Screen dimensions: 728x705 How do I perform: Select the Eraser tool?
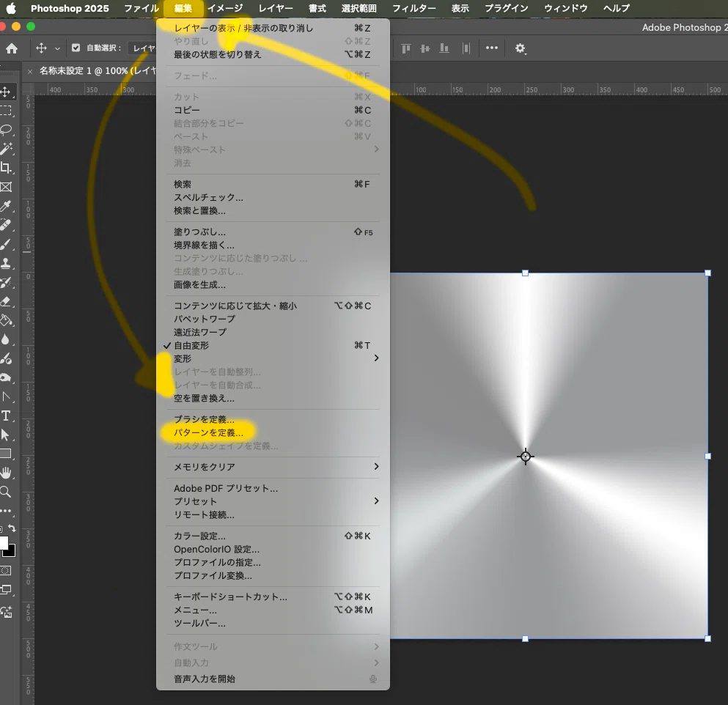click(x=6, y=301)
